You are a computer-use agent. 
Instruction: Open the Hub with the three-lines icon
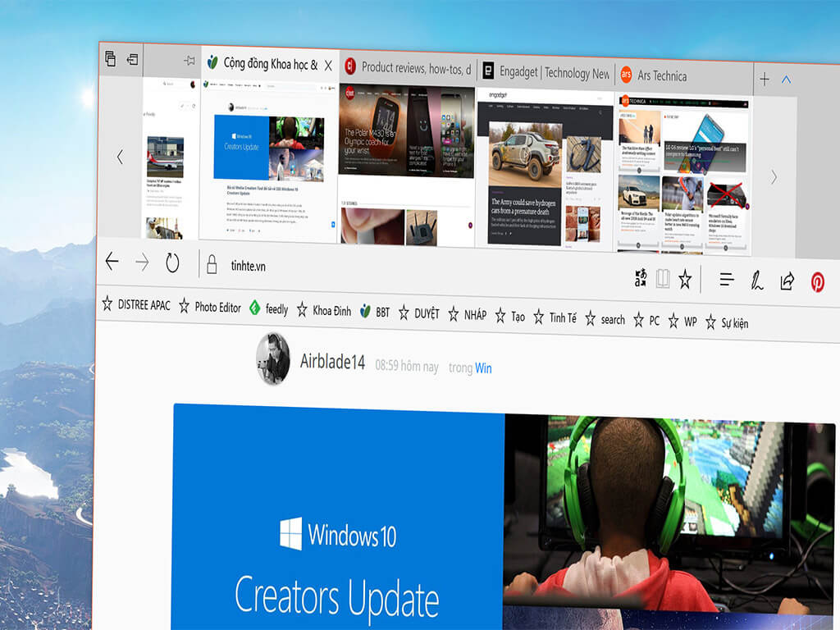(x=727, y=280)
